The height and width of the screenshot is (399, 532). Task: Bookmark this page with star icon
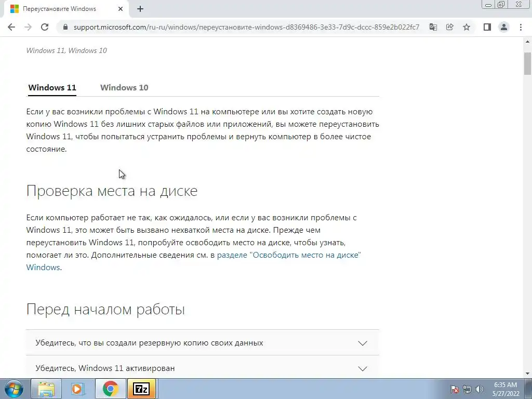pyautogui.click(x=467, y=27)
